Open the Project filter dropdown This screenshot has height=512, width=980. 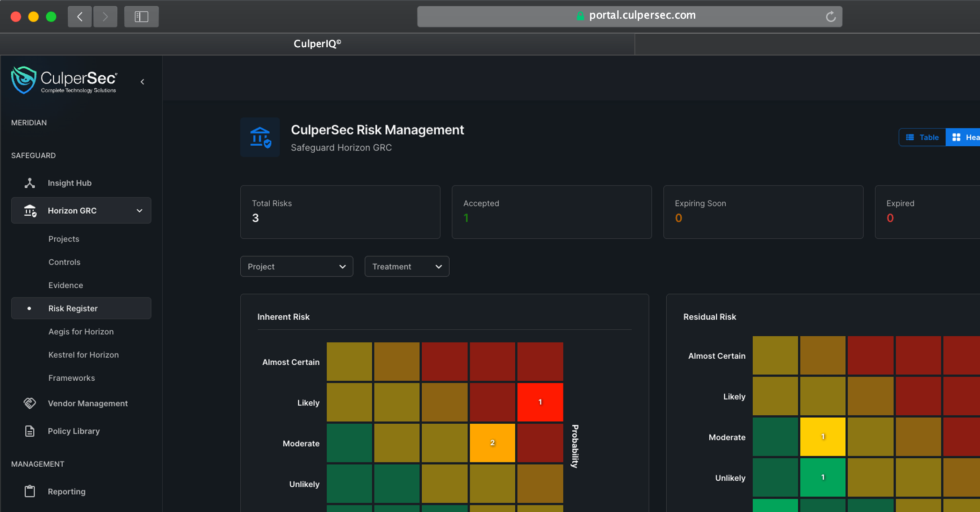tap(296, 266)
